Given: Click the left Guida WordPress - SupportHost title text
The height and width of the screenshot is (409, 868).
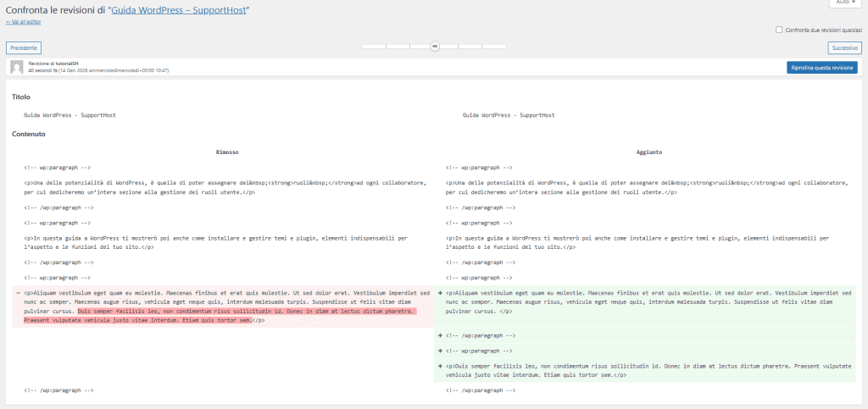Looking at the screenshot, I should click(70, 115).
